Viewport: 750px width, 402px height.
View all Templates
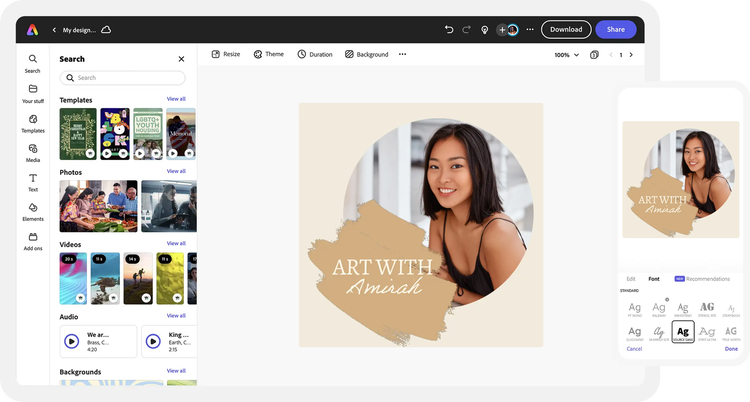[x=176, y=99]
